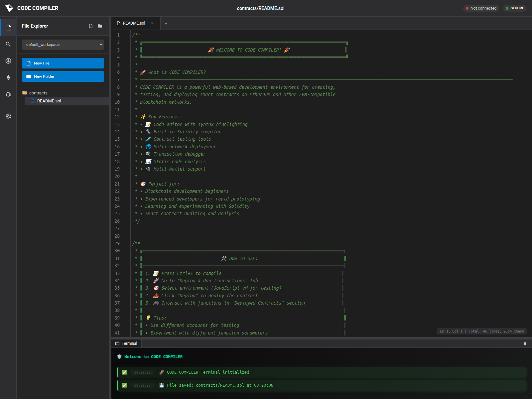Close the README.sol tab
The height and width of the screenshot is (399, 532).
tap(153, 23)
